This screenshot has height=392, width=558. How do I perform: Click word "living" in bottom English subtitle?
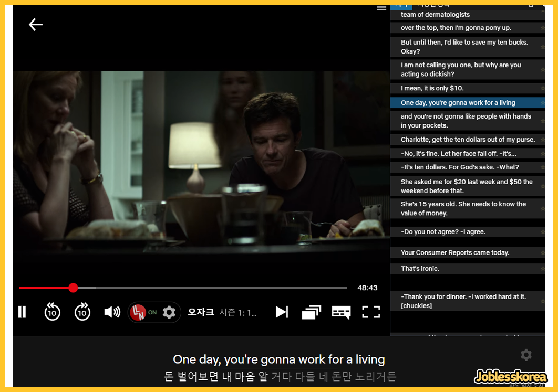click(370, 359)
